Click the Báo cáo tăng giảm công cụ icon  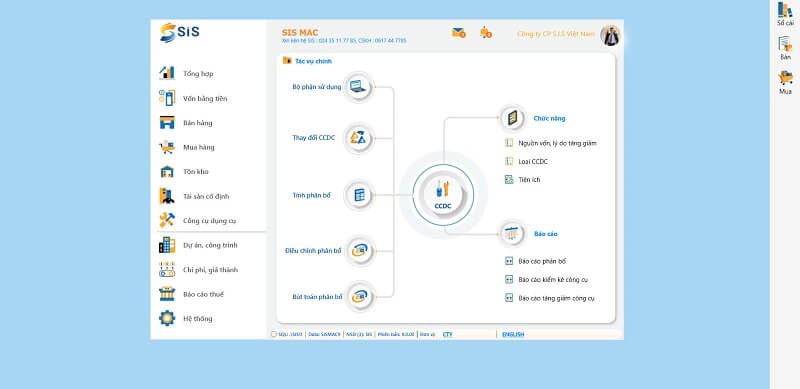[509, 298]
